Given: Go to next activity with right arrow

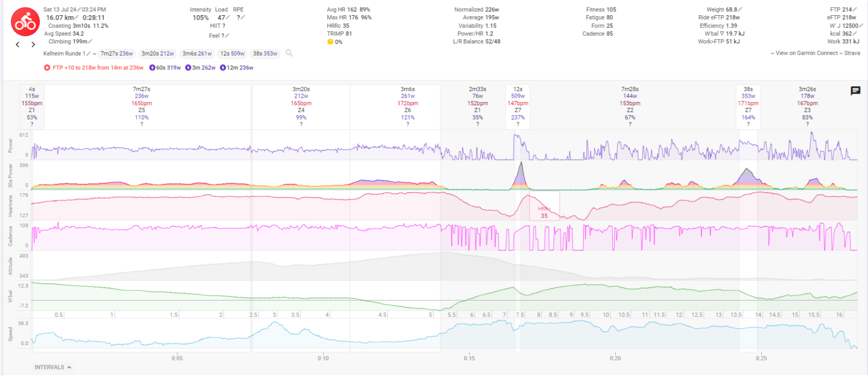Looking at the screenshot, I should [x=33, y=44].
